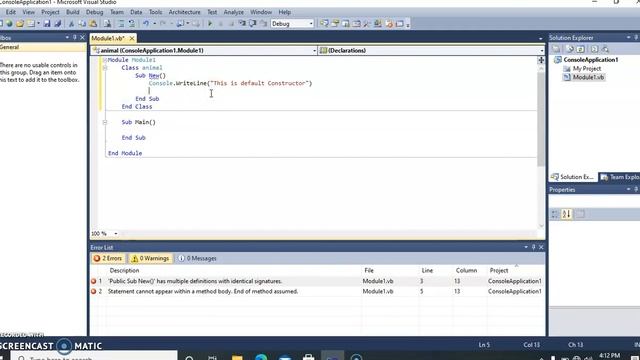Click the editor horizontal scrollbar track
The image size is (640, 360).
click(329, 233)
